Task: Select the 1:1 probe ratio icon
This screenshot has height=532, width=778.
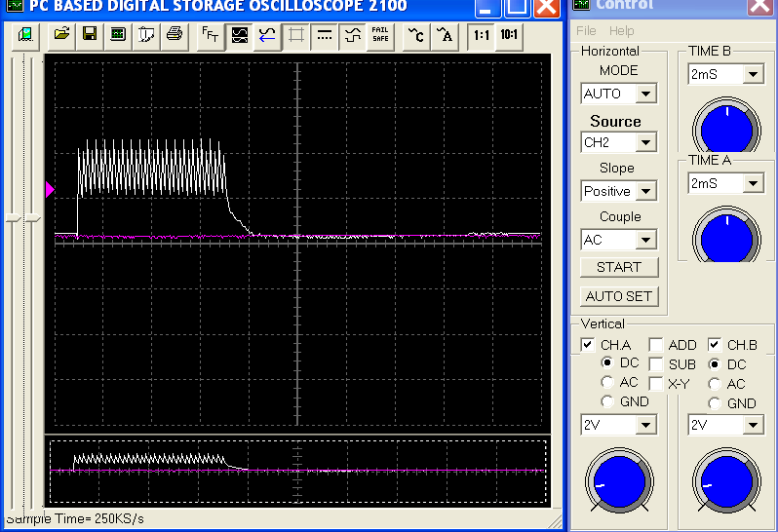Action: pyautogui.click(x=481, y=36)
